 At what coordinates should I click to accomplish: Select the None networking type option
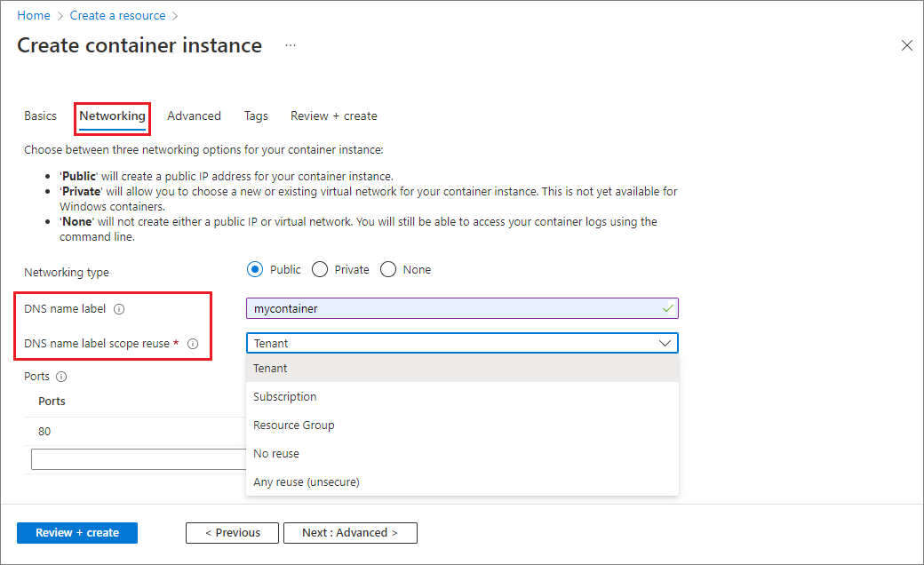tap(387, 269)
